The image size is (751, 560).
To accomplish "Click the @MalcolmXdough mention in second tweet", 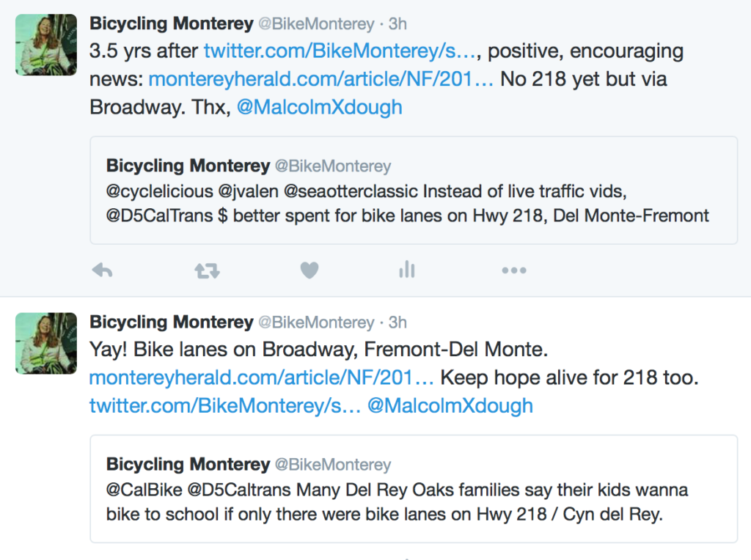I will pyautogui.click(x=450, y=405).
